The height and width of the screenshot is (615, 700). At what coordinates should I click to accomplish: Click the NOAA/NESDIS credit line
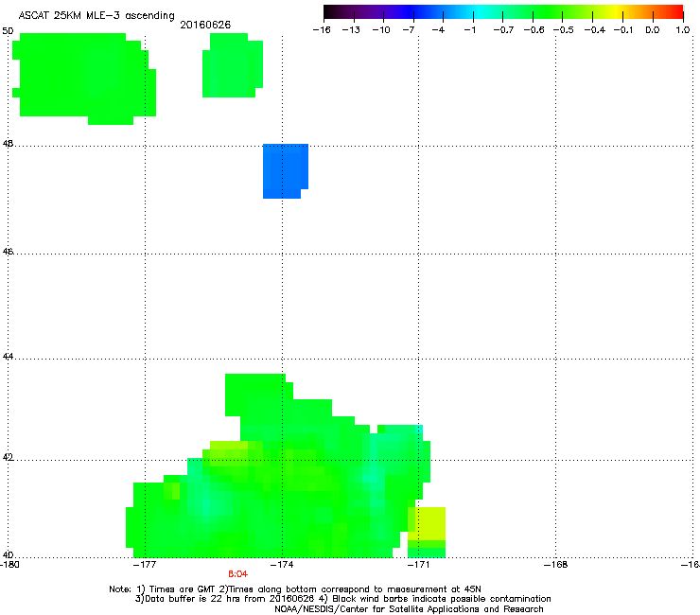click(409, 609)
